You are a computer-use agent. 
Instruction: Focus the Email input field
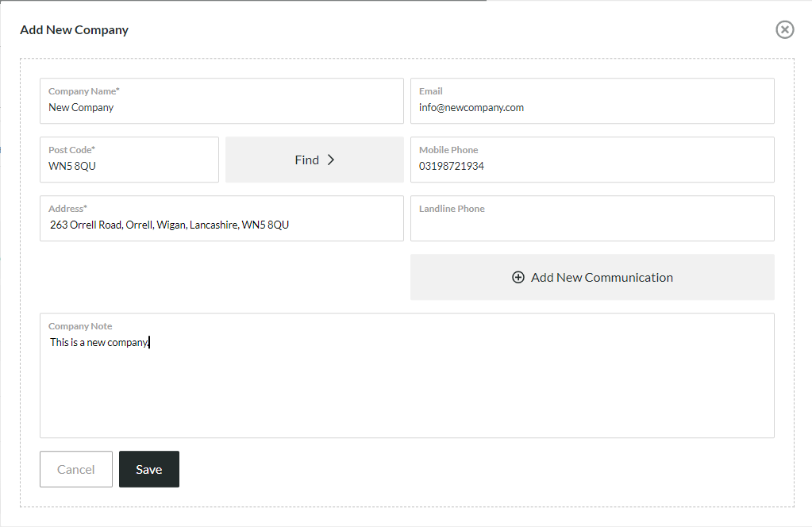coord(592,101)
